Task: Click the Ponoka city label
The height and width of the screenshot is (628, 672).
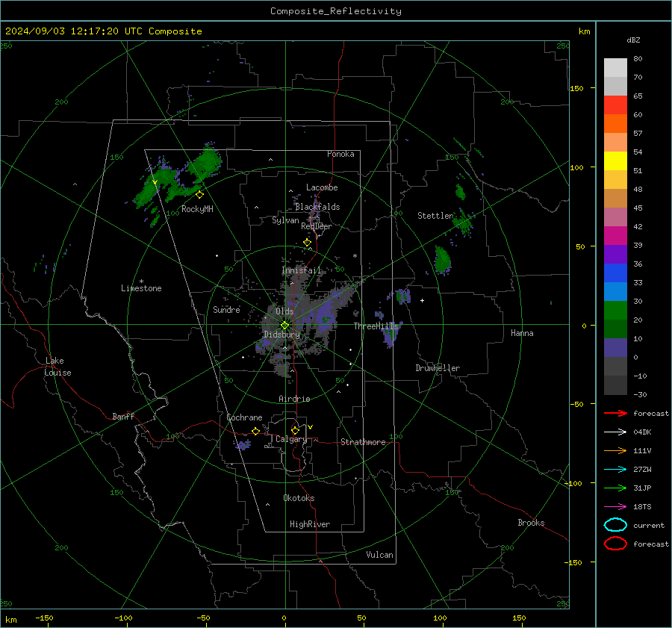Action: pos(340,154)
